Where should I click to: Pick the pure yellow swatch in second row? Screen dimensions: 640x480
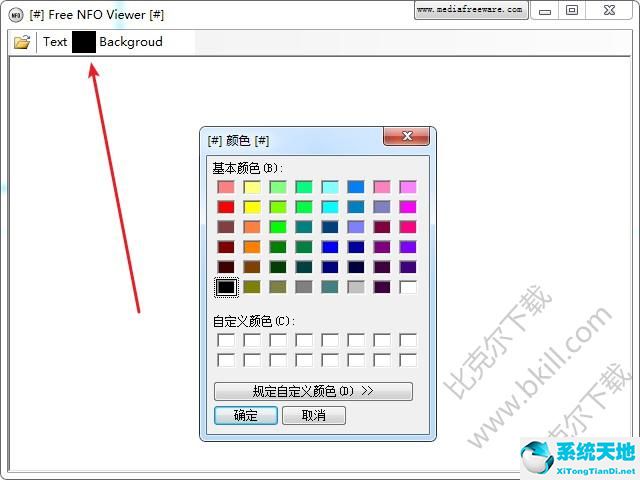click(x=252, y=207)
